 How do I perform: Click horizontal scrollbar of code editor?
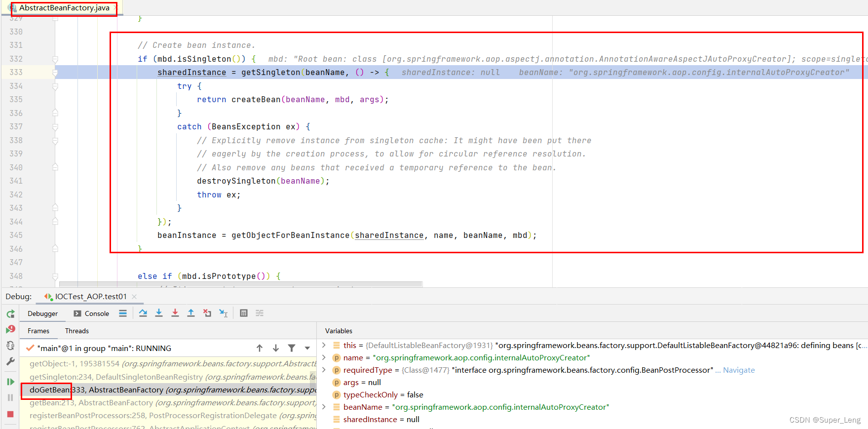[241, 284]
